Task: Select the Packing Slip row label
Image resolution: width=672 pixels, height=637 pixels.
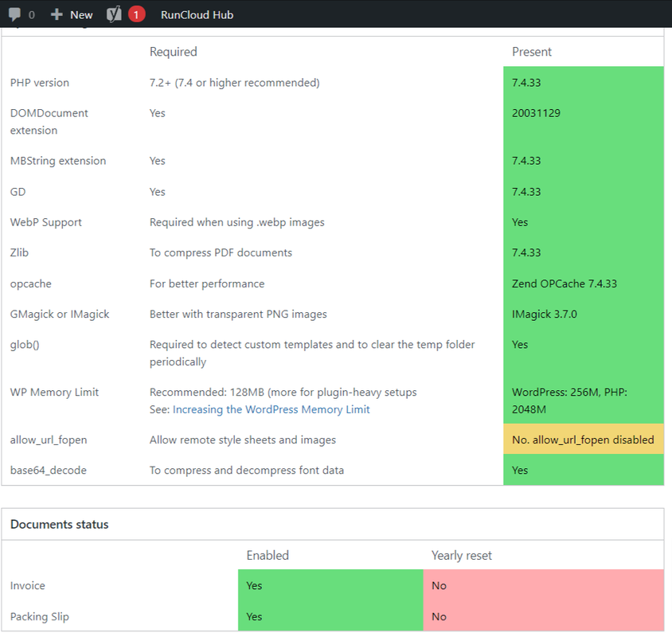Action: pyautogui.click(x=40, y=616)
